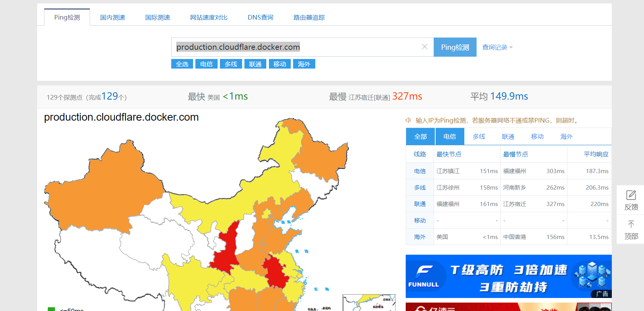Click the 中国香港 cell in the 海外 row
This screenshot has width=644, height=311.
coord(515,237)
